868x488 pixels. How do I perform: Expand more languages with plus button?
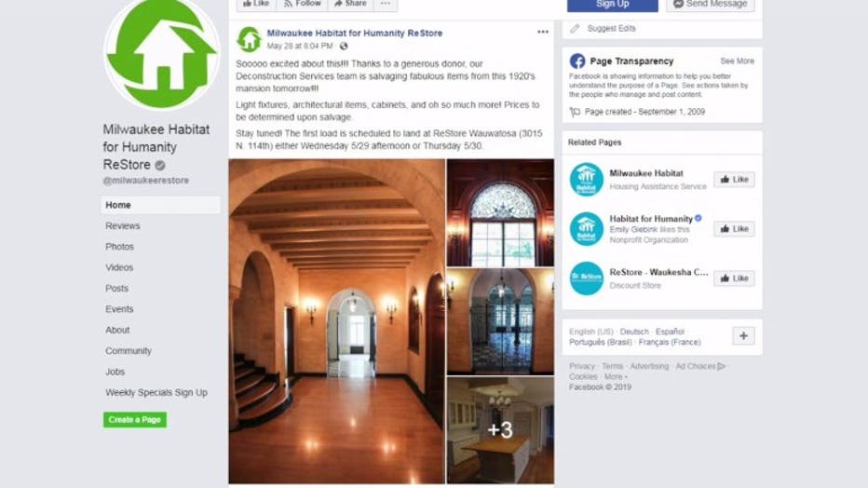tap(743, 336)
